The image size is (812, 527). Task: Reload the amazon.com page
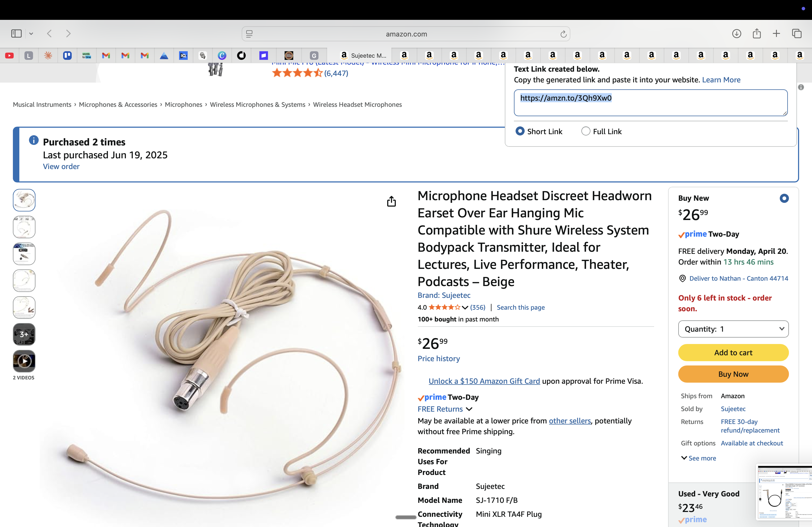pyautogui.click(x=563, y=34)
